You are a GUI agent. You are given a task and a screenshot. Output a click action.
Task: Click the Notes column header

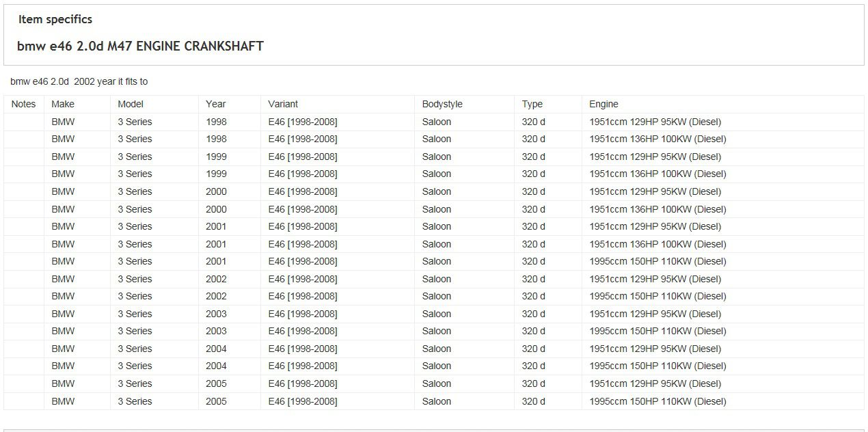[23, 104]
